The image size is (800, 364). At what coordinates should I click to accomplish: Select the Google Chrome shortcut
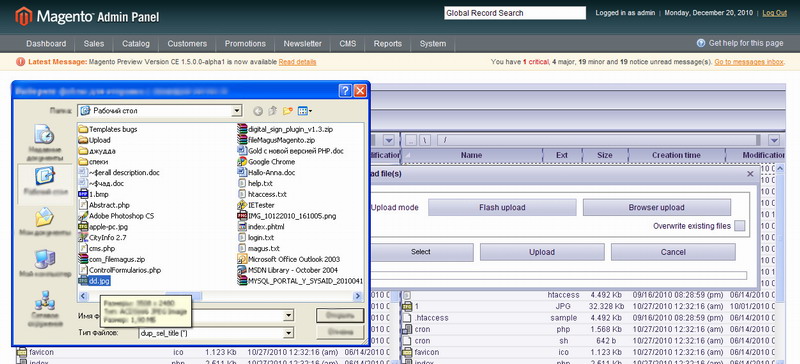[266, 162]
